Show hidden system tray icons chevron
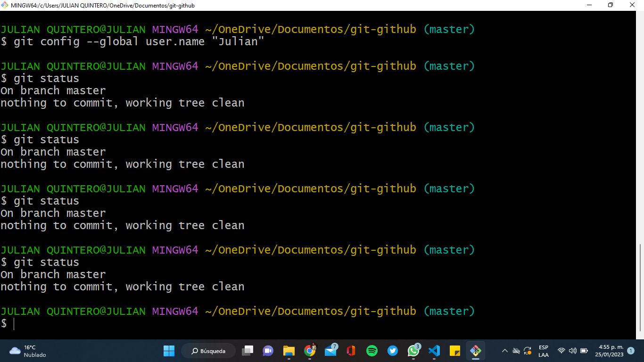 (504, 351)
